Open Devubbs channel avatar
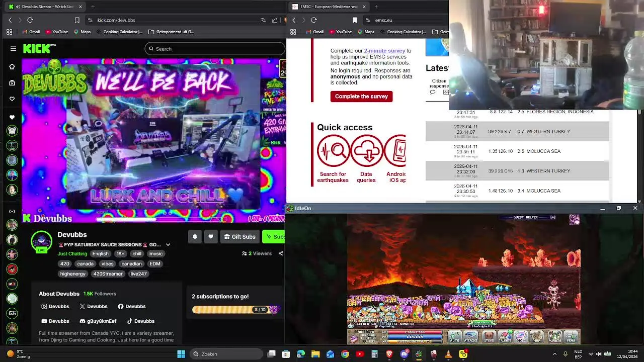The width and height of the screenshot is (644, 362). click(x=42, y=241)
